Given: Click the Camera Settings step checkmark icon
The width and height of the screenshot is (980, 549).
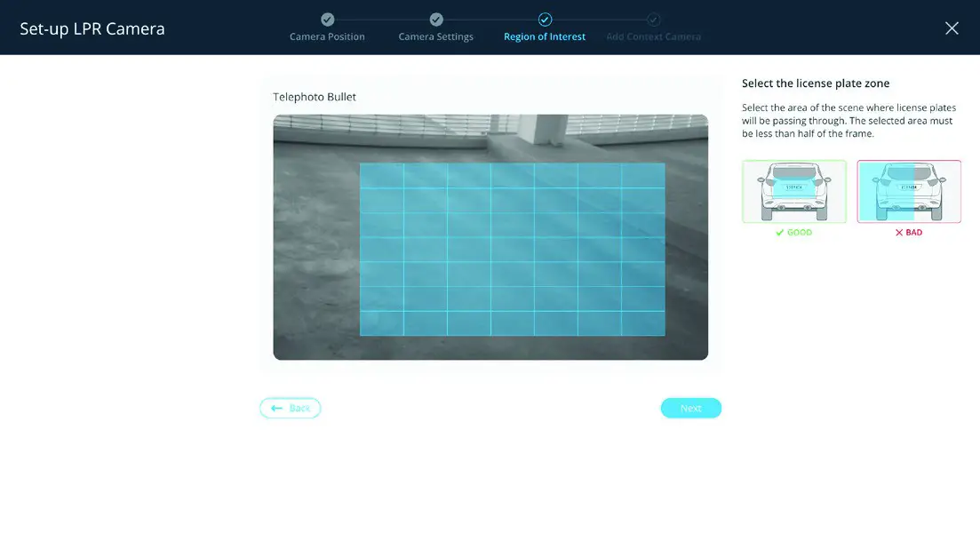Looking at the screenshot, I should click(x=435, y=19).
